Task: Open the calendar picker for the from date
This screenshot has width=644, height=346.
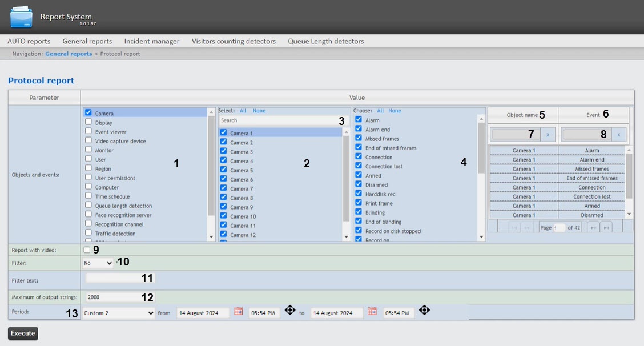Action: tap(239, 312)
